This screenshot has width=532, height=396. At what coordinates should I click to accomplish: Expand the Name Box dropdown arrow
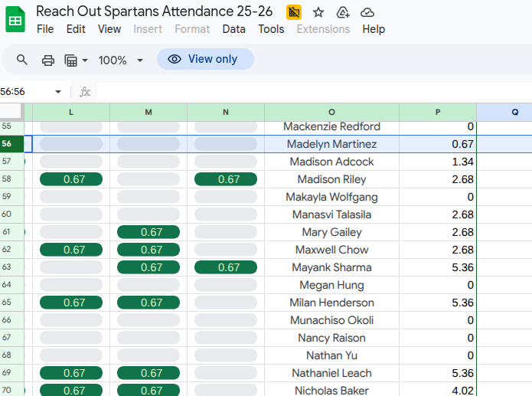click(x=58, y=91)
